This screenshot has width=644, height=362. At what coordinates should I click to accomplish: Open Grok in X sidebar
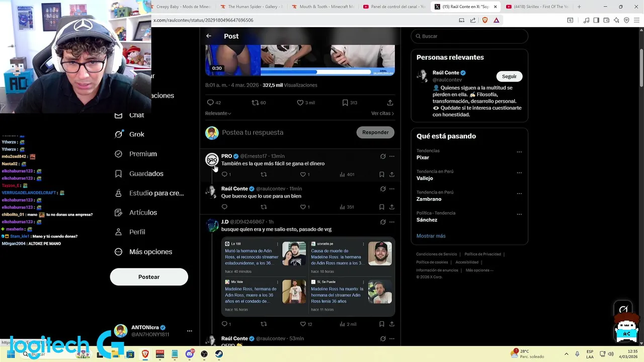pos(129,134)
